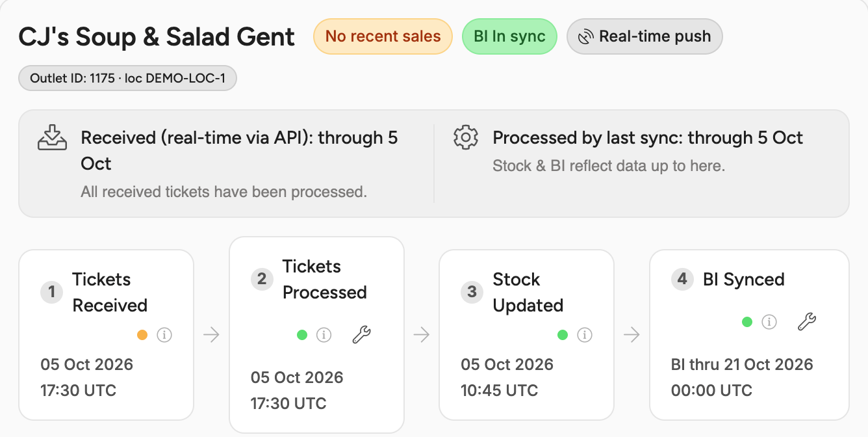Click the Outlet ID: 1175 chip
Screen dimensions: 868x437
click(127, 79)
